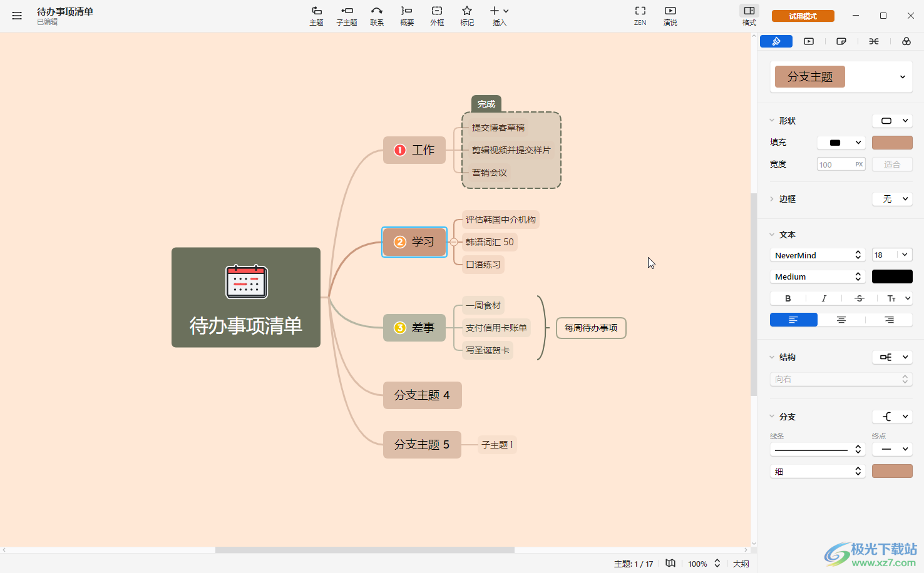Screen dimensions: 924x573
Task: Select the 每周待办事项 summary topic
Action: [x=591, y=328]
